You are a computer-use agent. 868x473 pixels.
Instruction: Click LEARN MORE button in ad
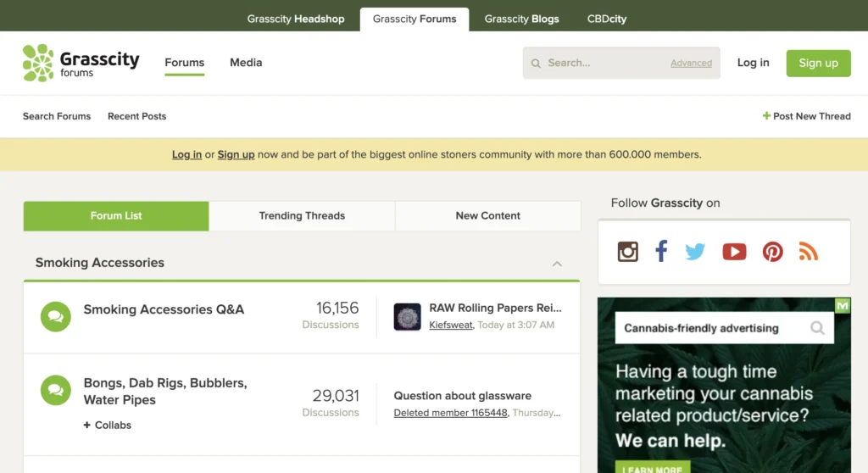pyautogui.click(x=652, y=467)
